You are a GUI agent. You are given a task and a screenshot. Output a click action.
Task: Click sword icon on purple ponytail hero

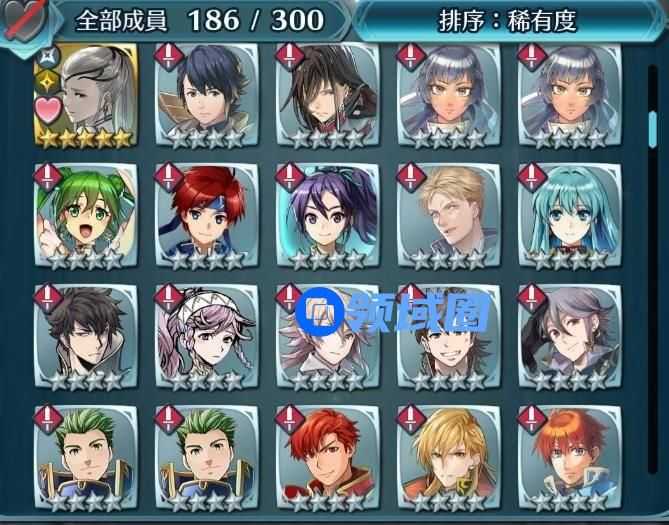[290, 177]
